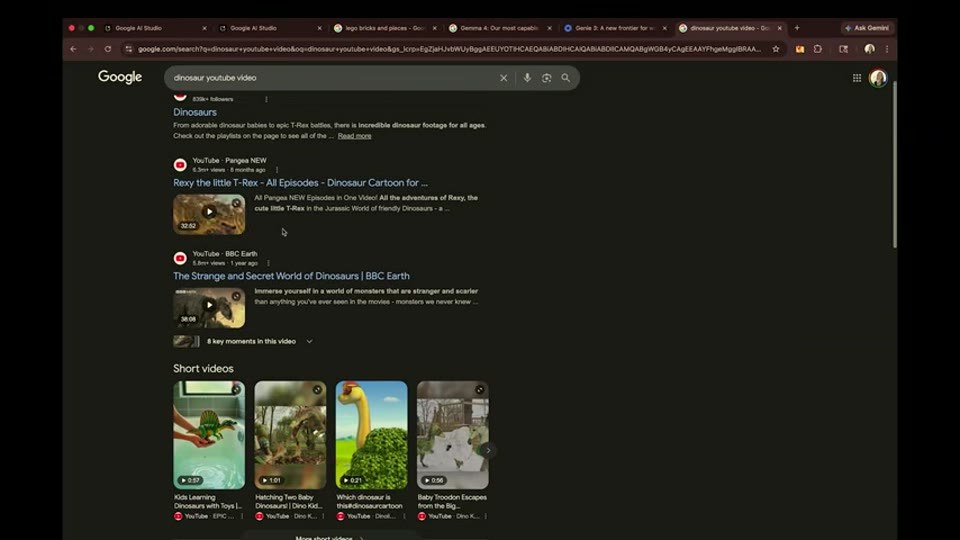This screenshot has height=540, width=960.
Task: Open a new tab with the plus button
Action: click(797, 28)
